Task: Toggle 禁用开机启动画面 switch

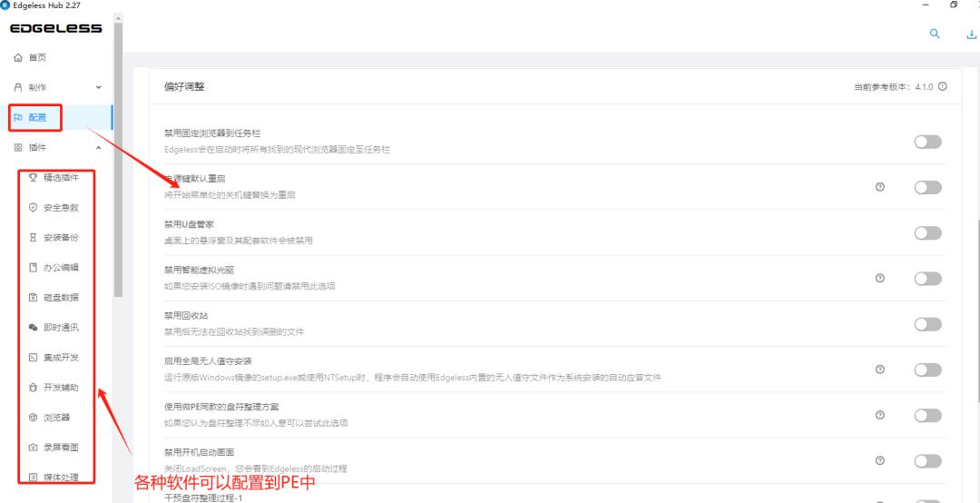Action: pyautogui.click(x=927, y=461)
